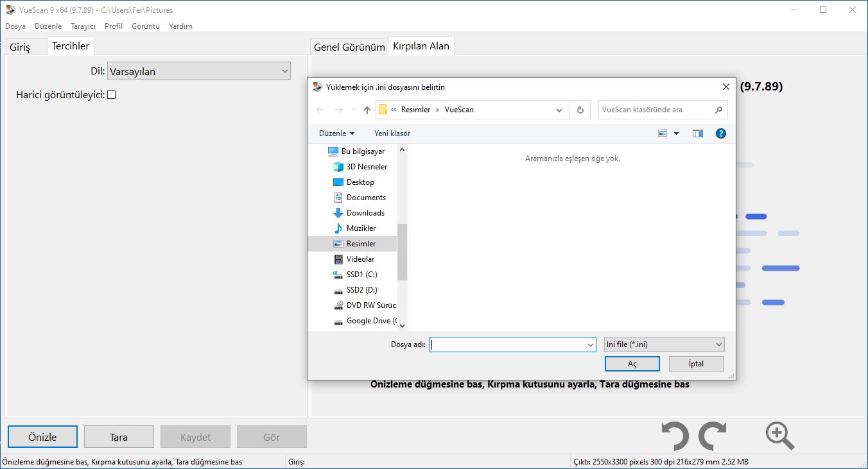The image size is (868, 469).
Task: Click the DVD RW drive icon
Action: pos(338,305)
